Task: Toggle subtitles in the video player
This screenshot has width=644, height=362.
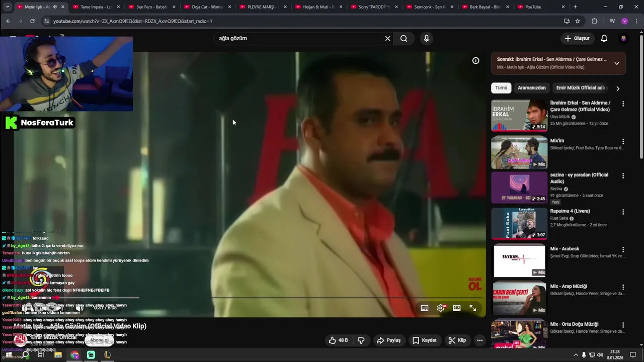Action: pos(425,308)
